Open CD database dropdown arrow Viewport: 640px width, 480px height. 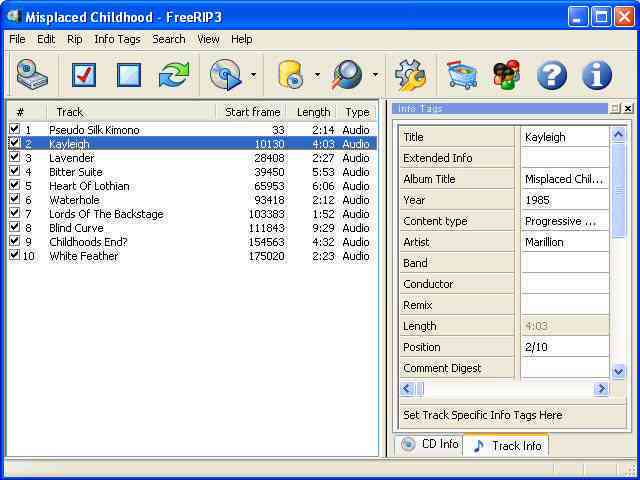(x=317, y=75)
